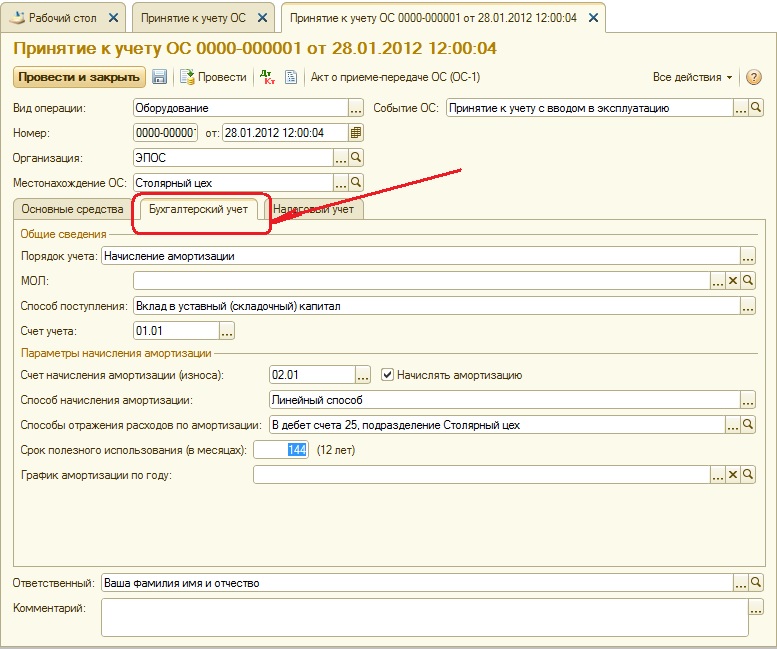Screen dimensions: 777x649
Task: Open magnifier for Ответственный field
Action: (x=756, y=583)
